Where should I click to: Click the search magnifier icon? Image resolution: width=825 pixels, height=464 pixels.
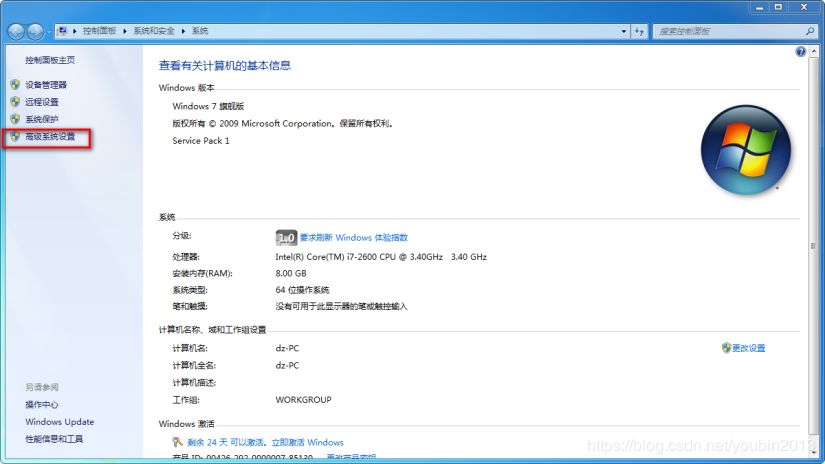(810, 31)
